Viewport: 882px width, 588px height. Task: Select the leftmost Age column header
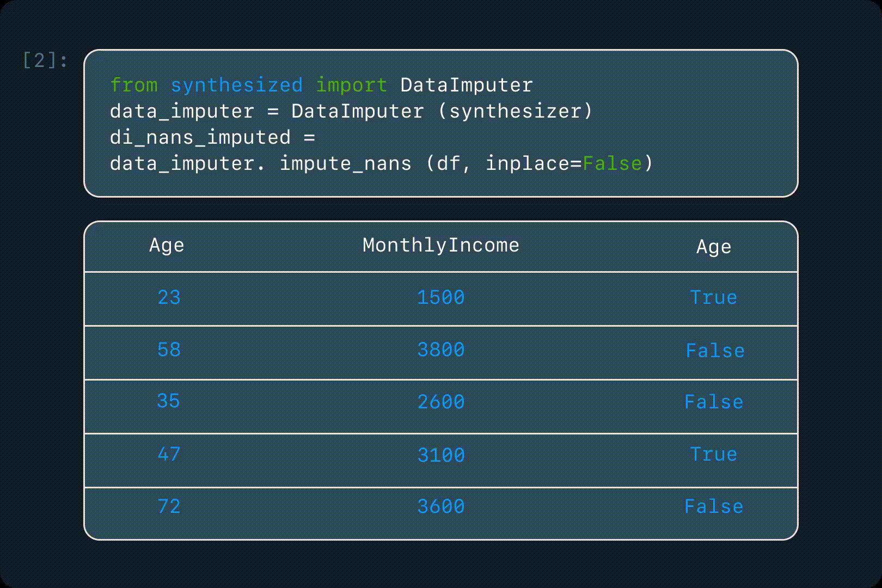coord(167,246)
